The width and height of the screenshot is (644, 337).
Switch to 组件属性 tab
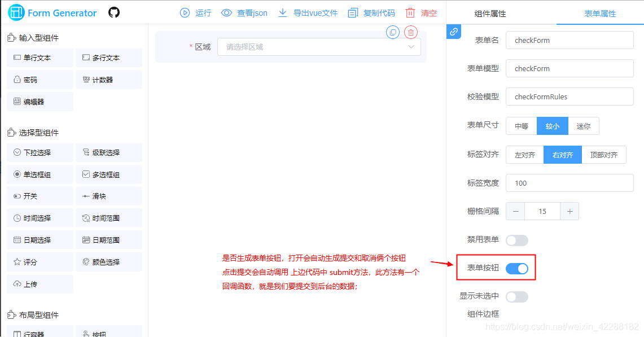[x=490, y=14]
